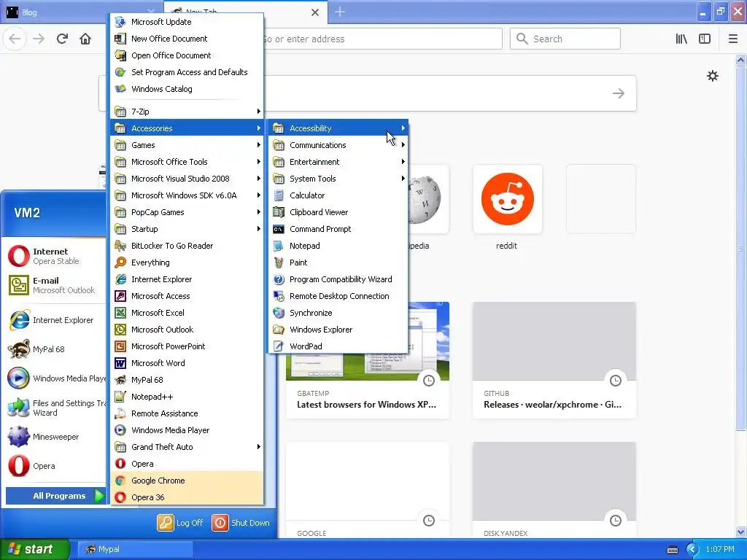Open Command Prompt

point(338,228)
